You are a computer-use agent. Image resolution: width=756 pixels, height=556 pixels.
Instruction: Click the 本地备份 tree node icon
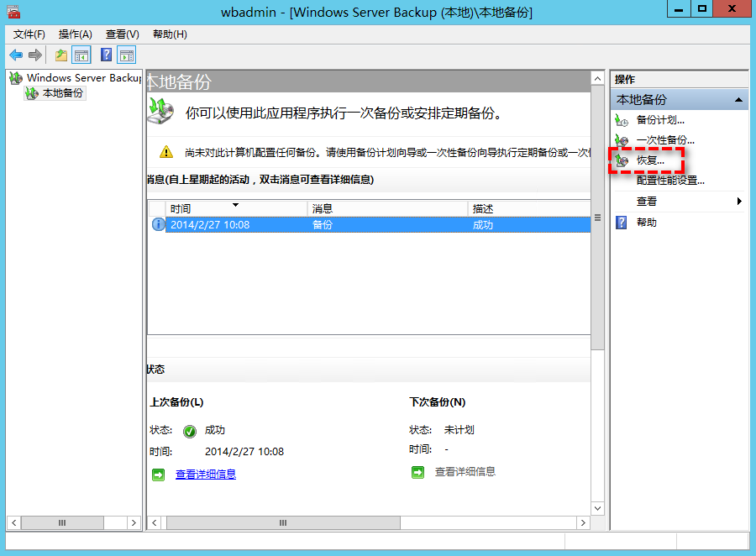(32, 93)
